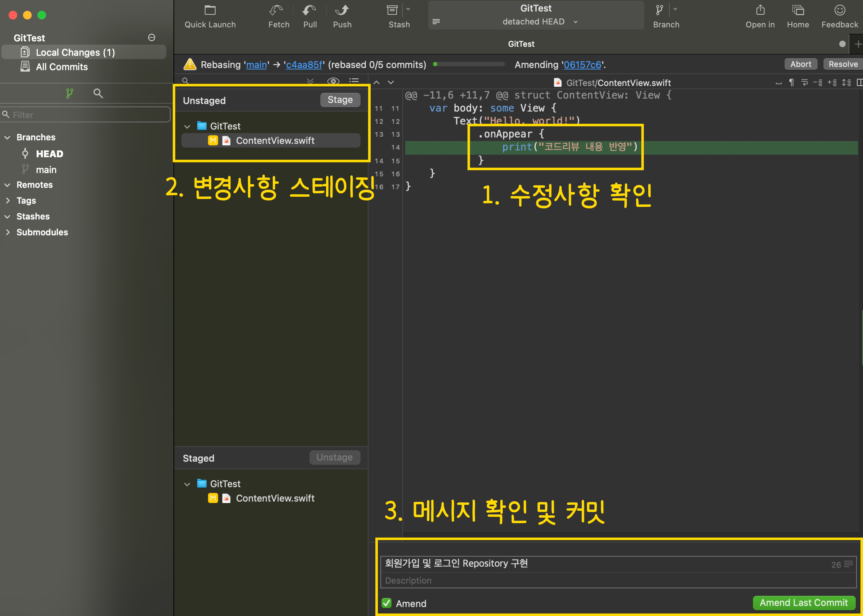Toggle the pilcrow invisible characters icon
Screen dimensions: 863x616
pos(791,82)
